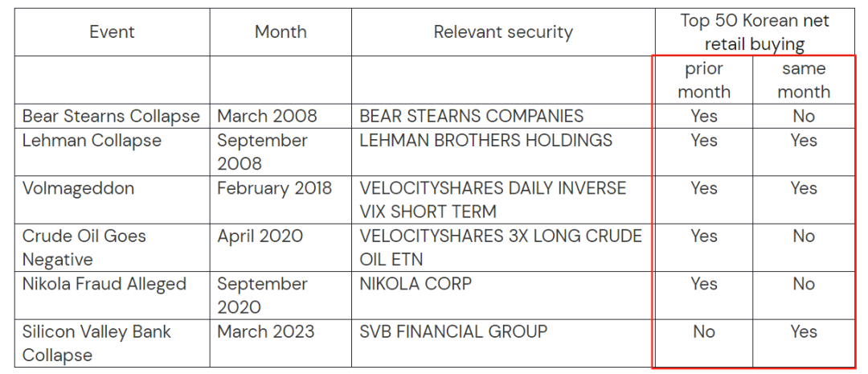Click the "Volmageddon" event cell
The width and height of the screenshot is (868, 374).
78,188
